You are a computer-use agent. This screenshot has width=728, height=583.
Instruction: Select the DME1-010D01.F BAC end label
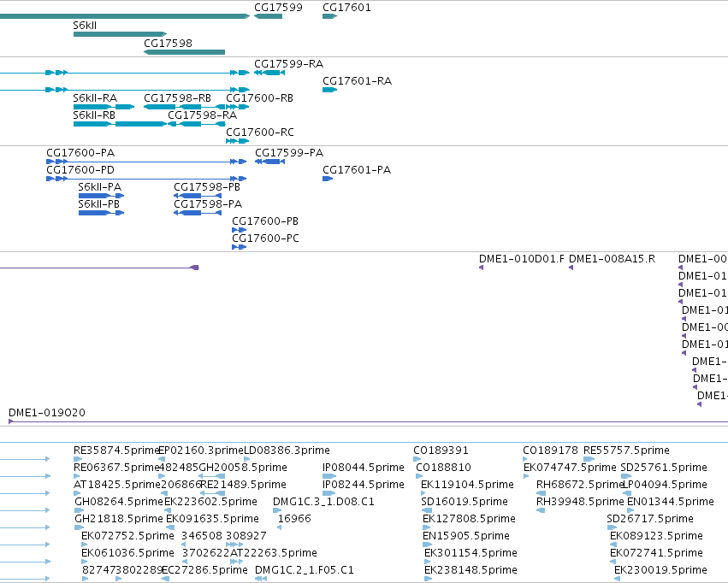point(522,259)
